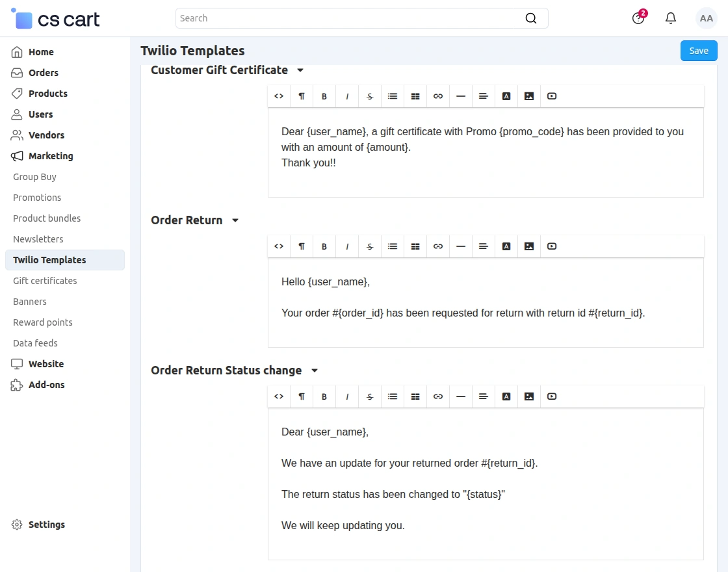728x572 pixels.
Task: Open the Marketing section in the sidebar
Action: (x=50, y=155)
